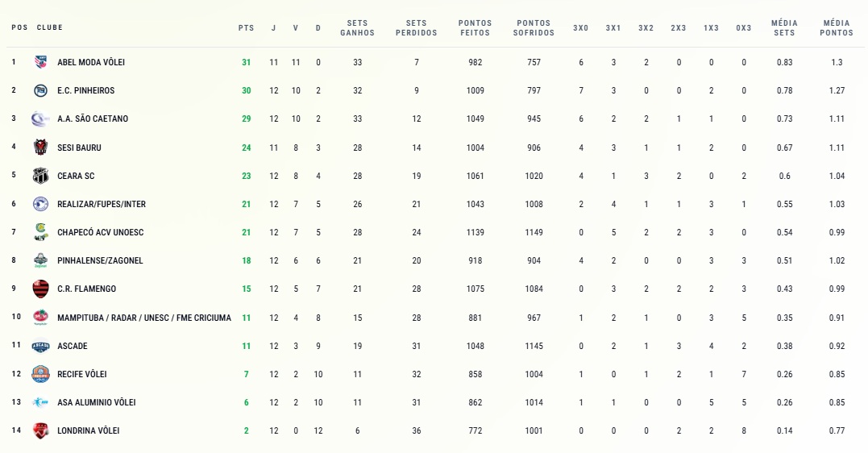
Task: Click the Abel Moda Vôlei team logo
Action: pos(40,62)
